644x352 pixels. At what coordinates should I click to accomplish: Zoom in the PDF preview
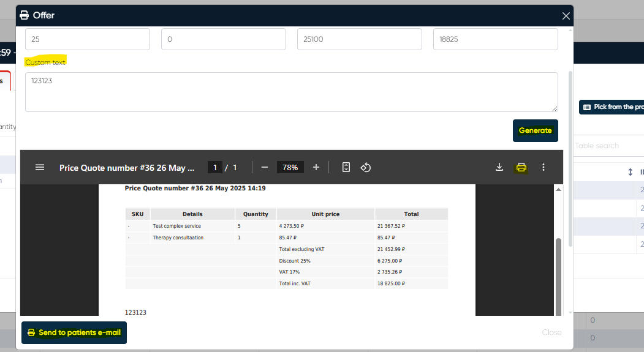[316, 167]
